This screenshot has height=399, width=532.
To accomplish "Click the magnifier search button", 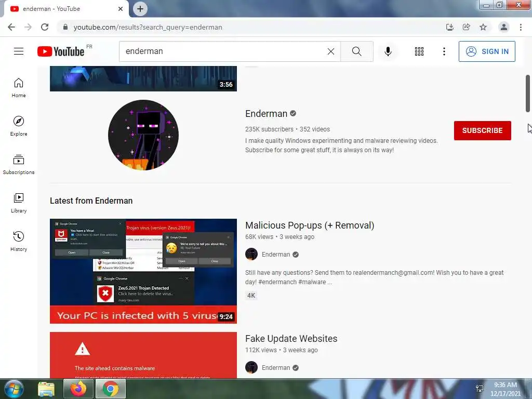I will [356, 51].
